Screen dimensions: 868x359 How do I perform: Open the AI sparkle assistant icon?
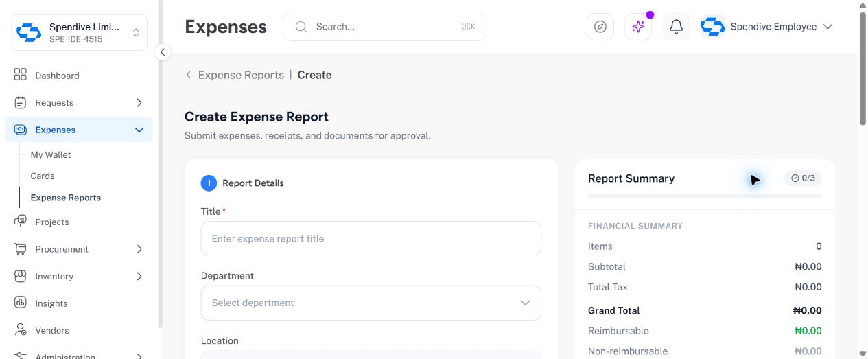[x=638, y=27]
